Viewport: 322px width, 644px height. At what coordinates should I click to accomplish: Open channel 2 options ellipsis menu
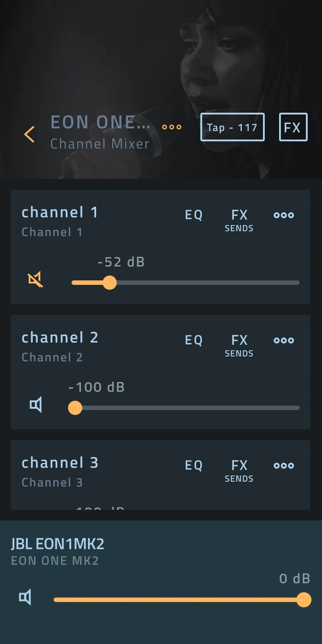(284, 340)
